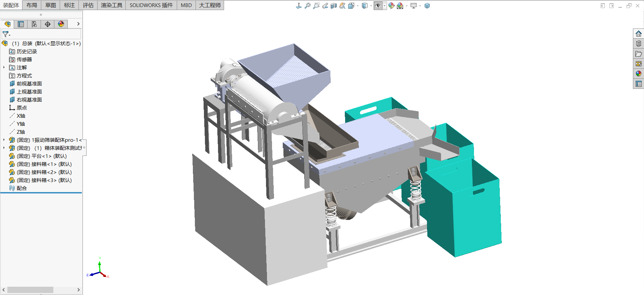Open the Design Library task pane icon
The height and width of the screenshot is (295, 644).
638,44
